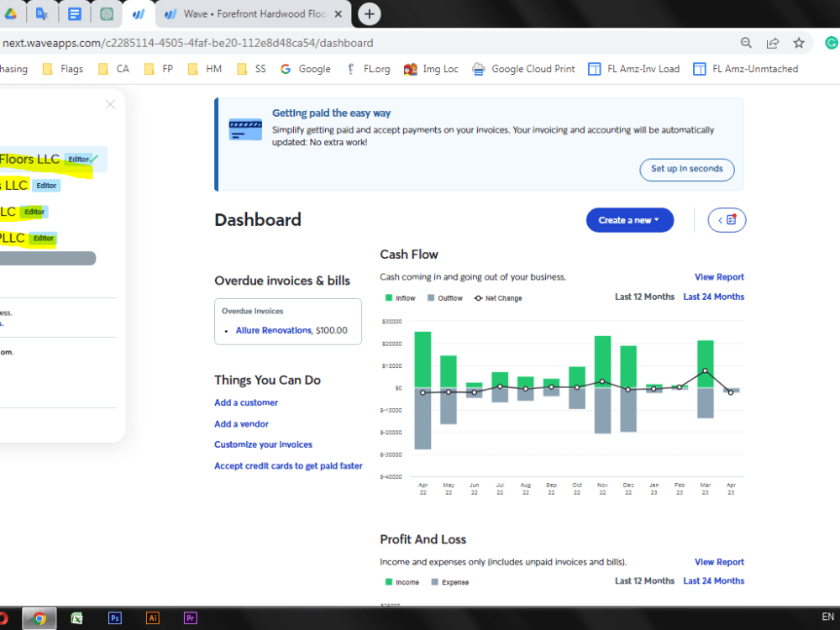Click Add a vendor link
Image resolution: width=840 pixels, height=630 pixels.
click(x=241, y=424)
